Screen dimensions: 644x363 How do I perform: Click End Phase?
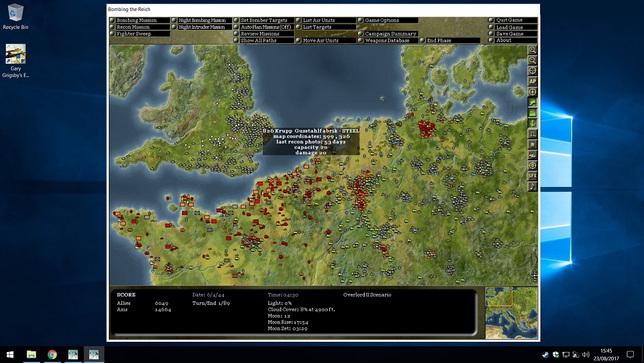[450, 40]
